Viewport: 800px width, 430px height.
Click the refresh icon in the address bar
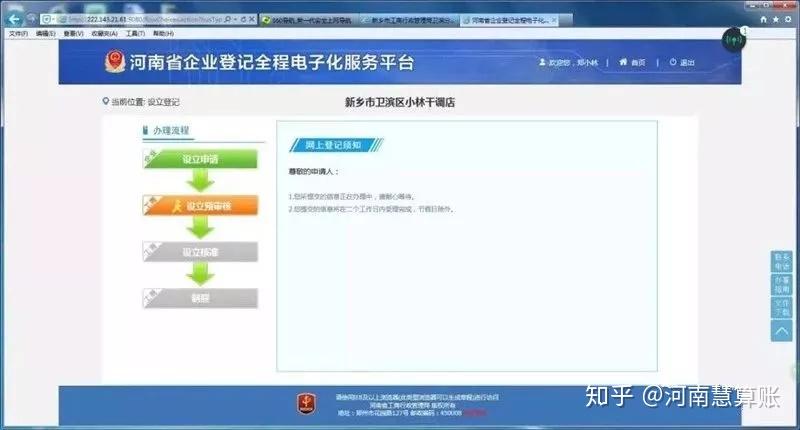click(243, 19)
